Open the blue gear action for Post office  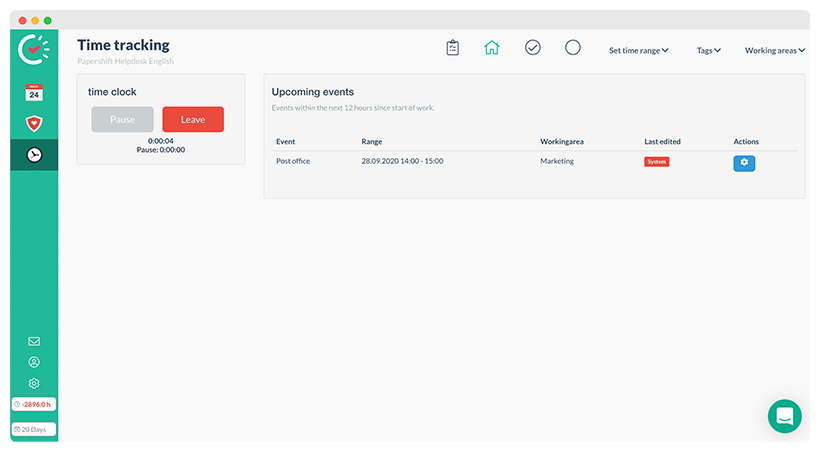pyautogui.click(x=744, y=163)
